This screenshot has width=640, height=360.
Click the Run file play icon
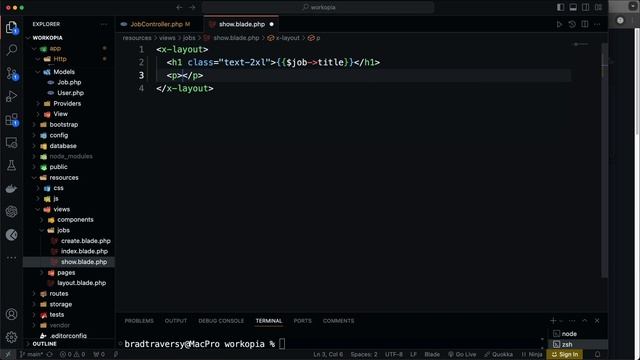[559, 24]
